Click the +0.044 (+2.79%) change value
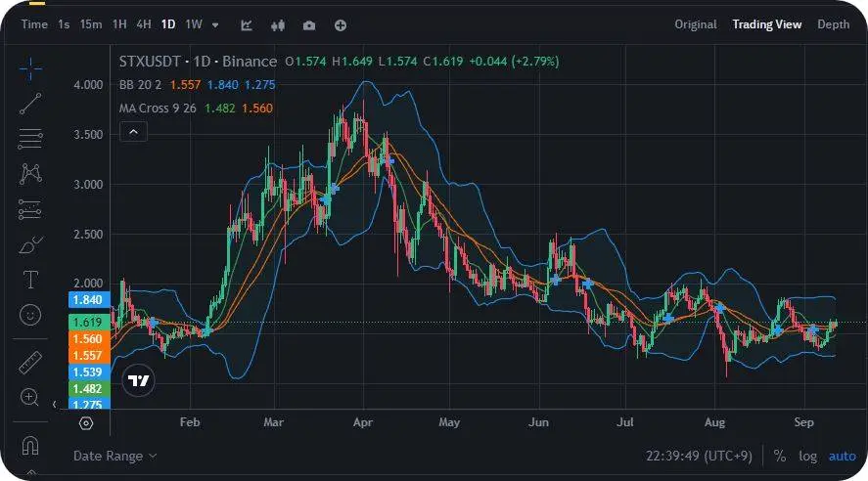Image resolution: width=868 pixels, height=481 pixels. pyautogui.click(x=514, y=62)
